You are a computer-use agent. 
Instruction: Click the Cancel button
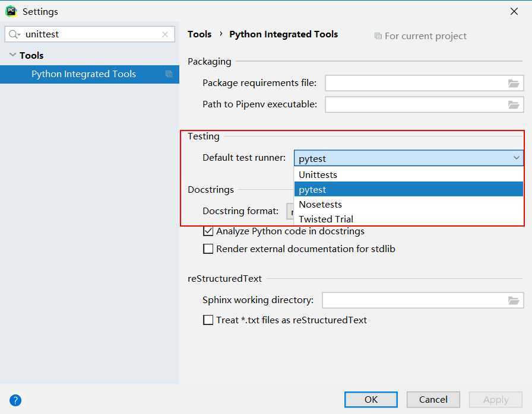click(433, 400)
